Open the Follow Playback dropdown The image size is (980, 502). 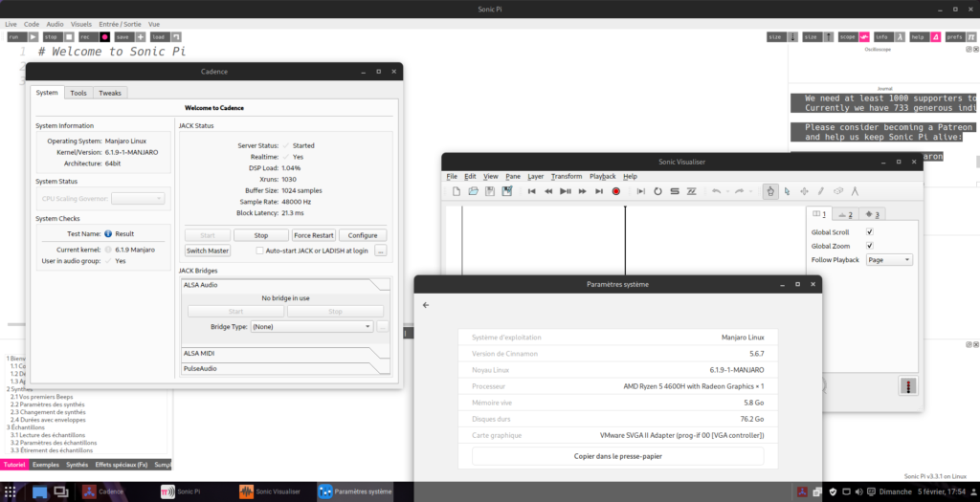tap(888, 260)
